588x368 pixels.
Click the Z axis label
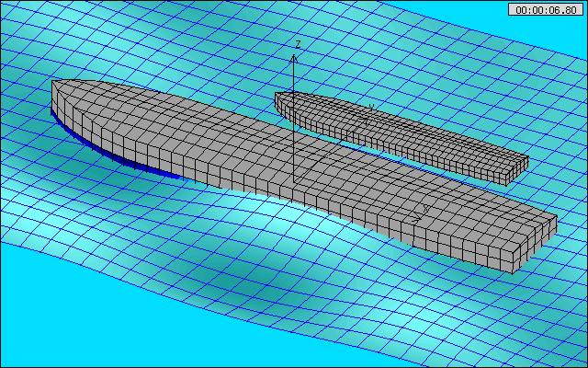pos(298,44)
